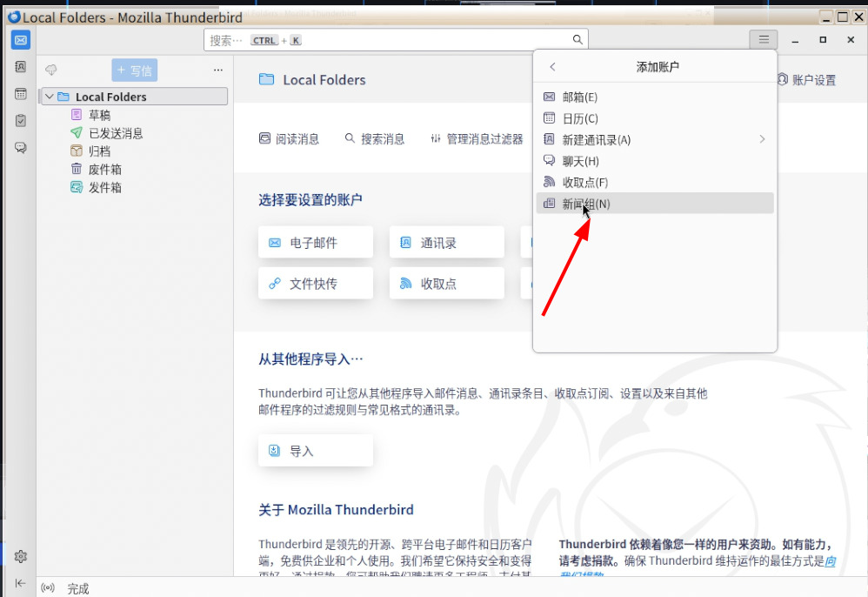The image size is (868, 597).
Task: Open the Chat space in sidebar
Action: (21, 148)
